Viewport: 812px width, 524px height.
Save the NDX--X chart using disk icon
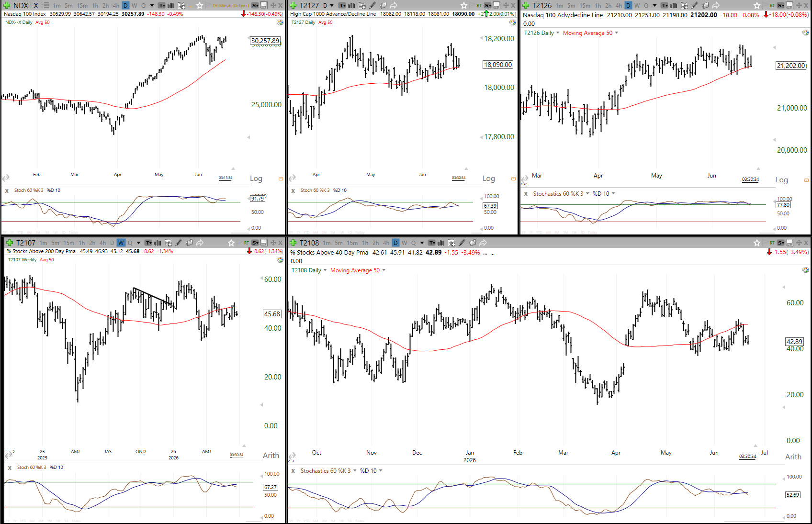click(264, 5)
